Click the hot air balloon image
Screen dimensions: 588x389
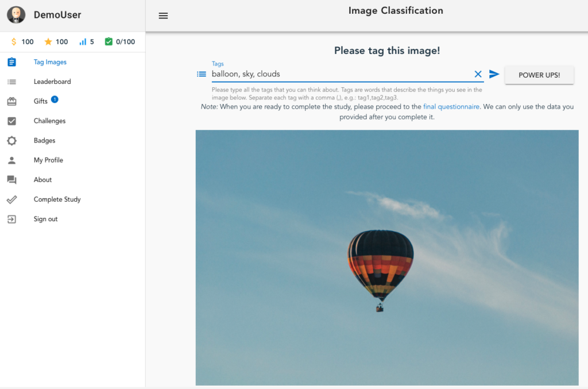387,258
